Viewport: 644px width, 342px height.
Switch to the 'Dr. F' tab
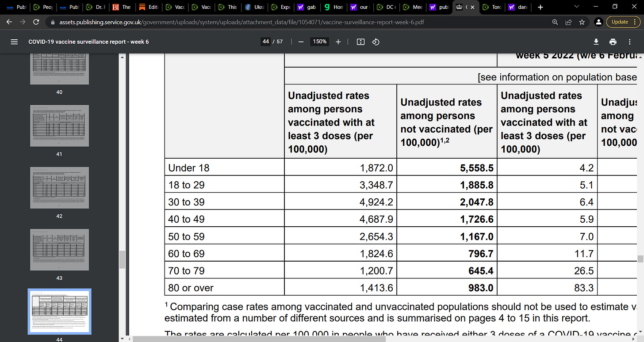coord(96,7)
